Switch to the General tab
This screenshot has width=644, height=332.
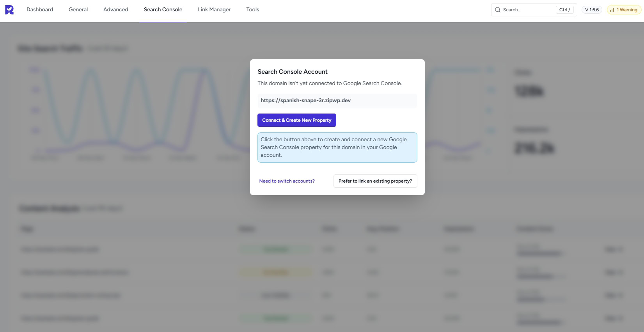tap(78, 10)
